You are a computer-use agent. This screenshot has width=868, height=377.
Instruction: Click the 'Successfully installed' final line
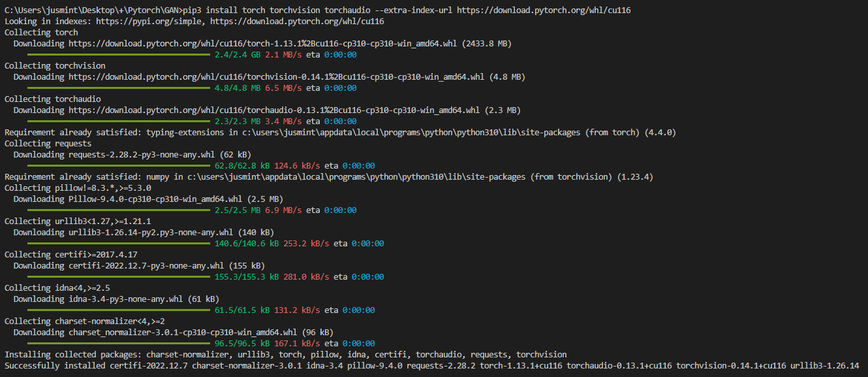tap(432, 366)
